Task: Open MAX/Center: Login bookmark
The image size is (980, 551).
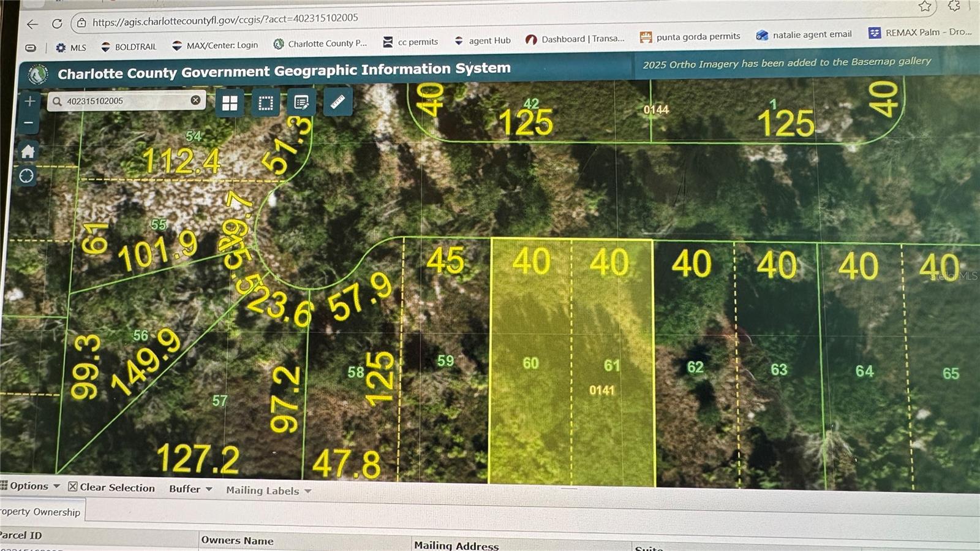Action: click(x=215, y=45)
